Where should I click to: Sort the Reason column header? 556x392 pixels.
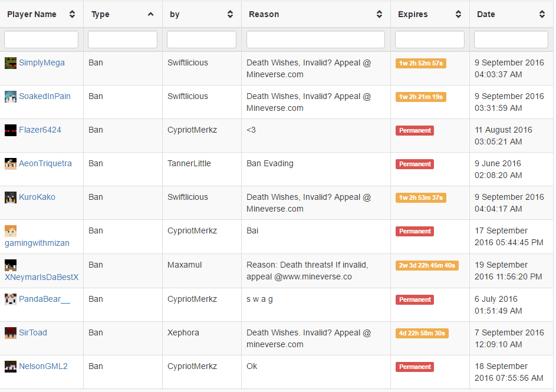click(379, 14)
